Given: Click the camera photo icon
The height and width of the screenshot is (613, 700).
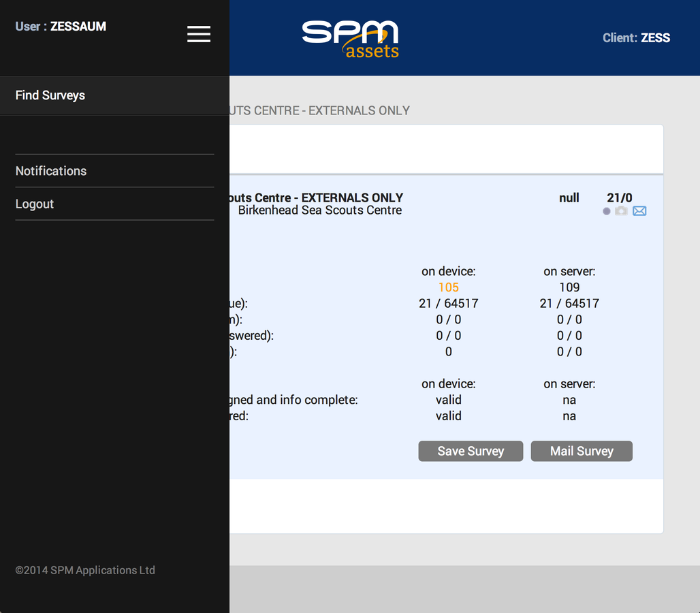Looking at the screenshot, I should click(x=621, y=210).
